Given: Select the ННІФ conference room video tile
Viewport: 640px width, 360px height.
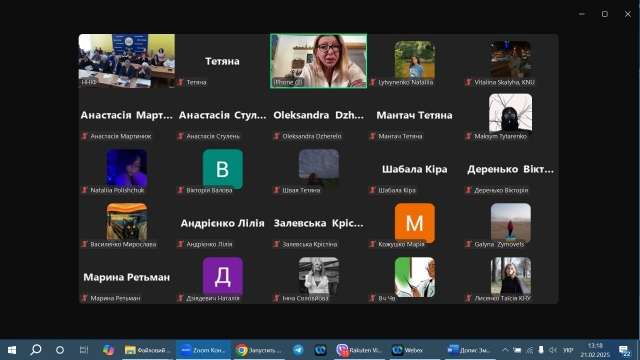Looking at the screenshot, I should [x=127, y=61].
